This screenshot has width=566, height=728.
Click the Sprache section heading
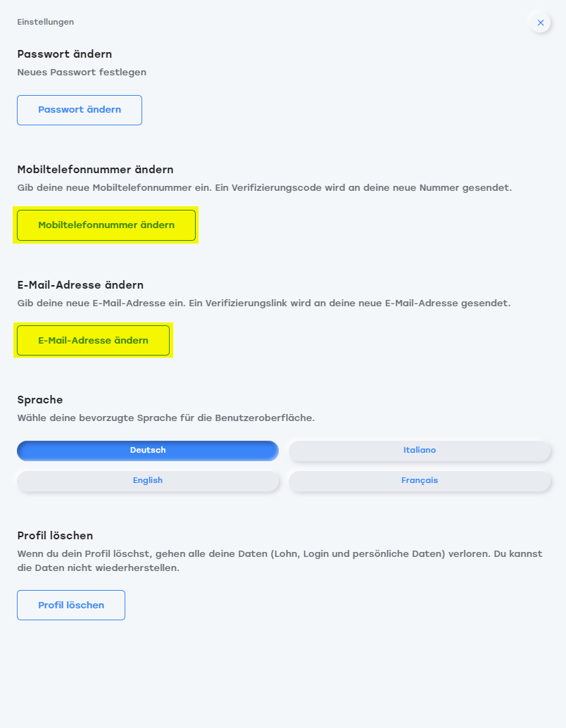pyautogui.click(x=40, y=400)
